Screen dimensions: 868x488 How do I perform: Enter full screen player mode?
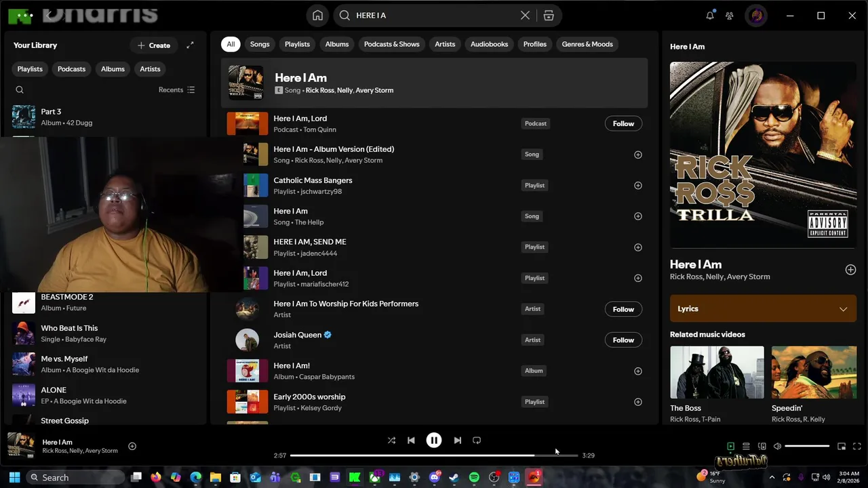(856, 446)
